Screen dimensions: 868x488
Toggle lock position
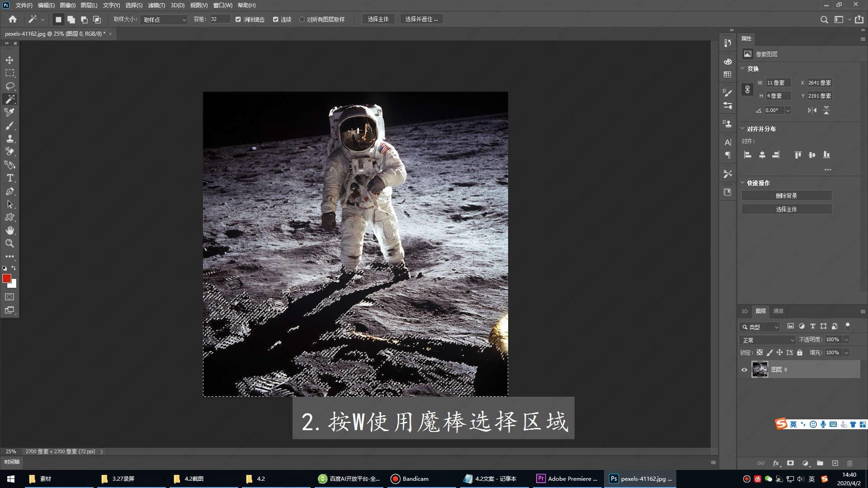click(x=779, y=352)
